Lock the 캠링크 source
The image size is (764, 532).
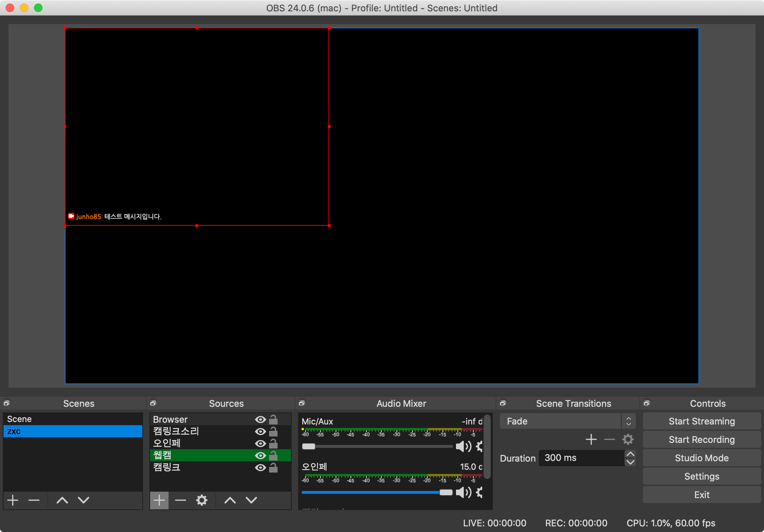(x=273, y=468)
